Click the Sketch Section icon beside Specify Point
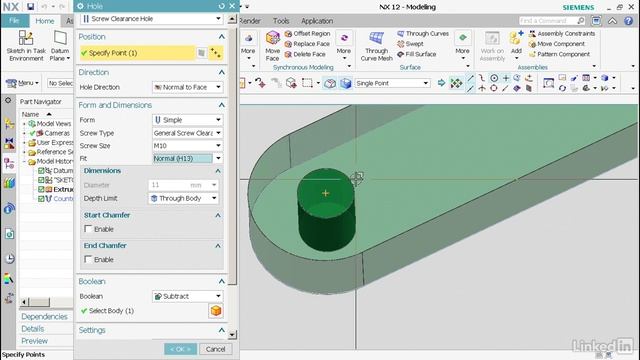640x360 pixels. pyautogui.click(x=202, y=53)
